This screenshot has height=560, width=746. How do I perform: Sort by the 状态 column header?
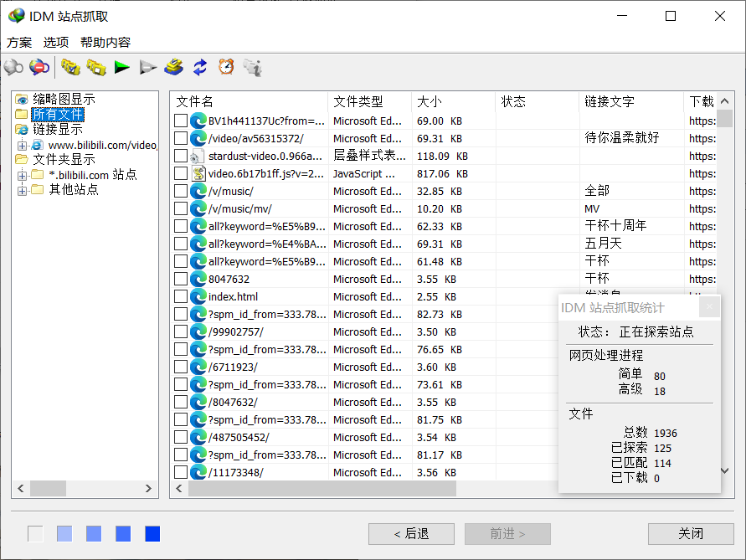coord(538,101)
